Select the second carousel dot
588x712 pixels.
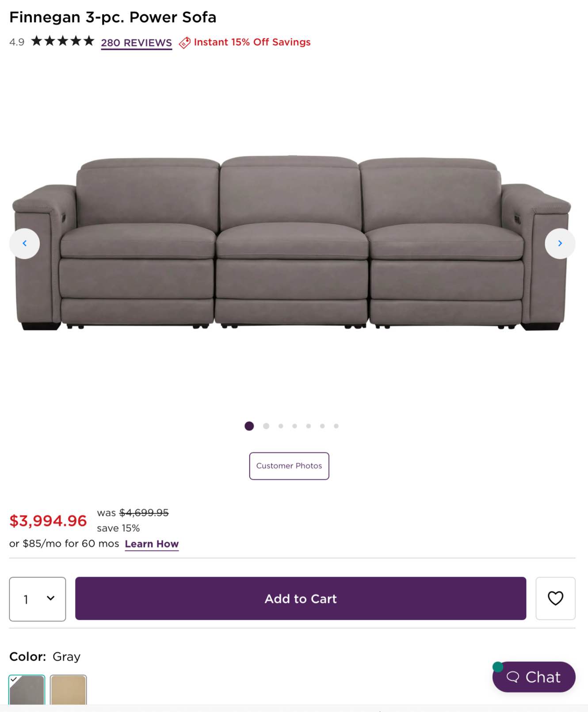click(x=266, y=426)
